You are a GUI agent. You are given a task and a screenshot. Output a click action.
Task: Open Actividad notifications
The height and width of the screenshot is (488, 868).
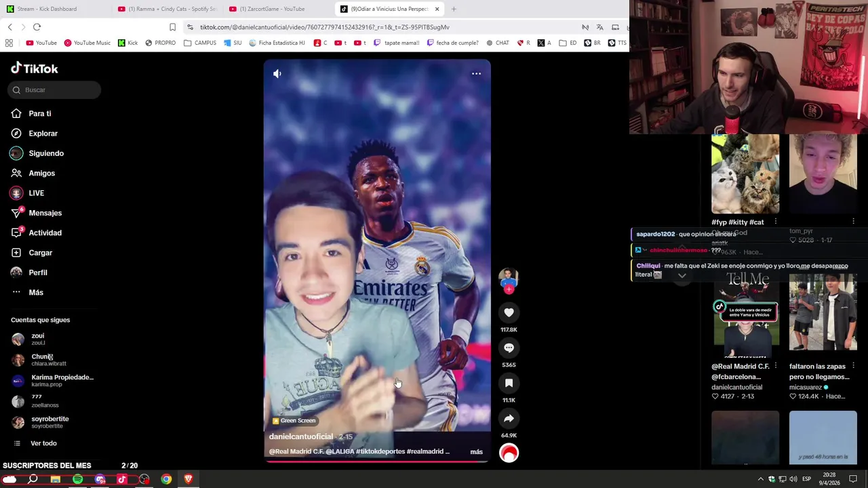pos(45,232)
